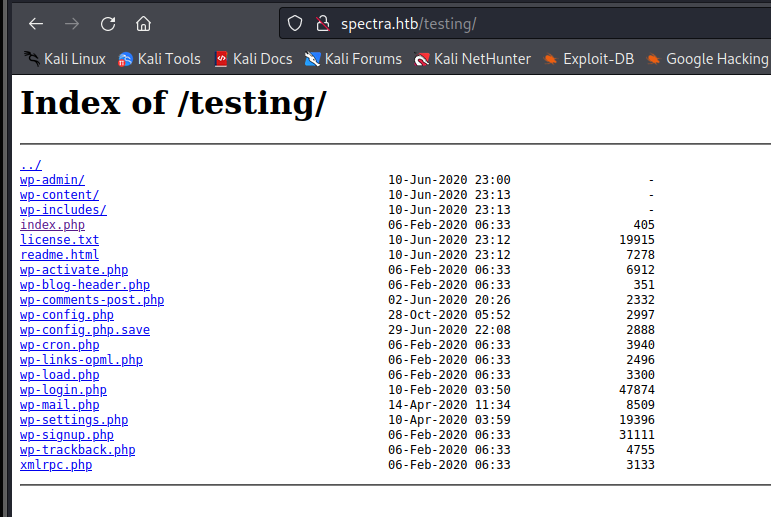Open the xmlrpc.php file link
The height and width of the screenshot is (517, 771).
tap(56, 465)
